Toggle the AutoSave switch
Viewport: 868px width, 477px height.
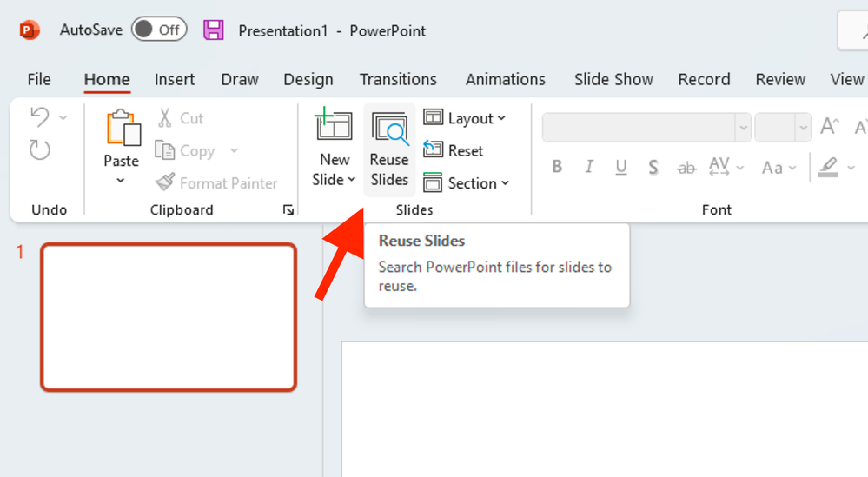click(159, 30)
